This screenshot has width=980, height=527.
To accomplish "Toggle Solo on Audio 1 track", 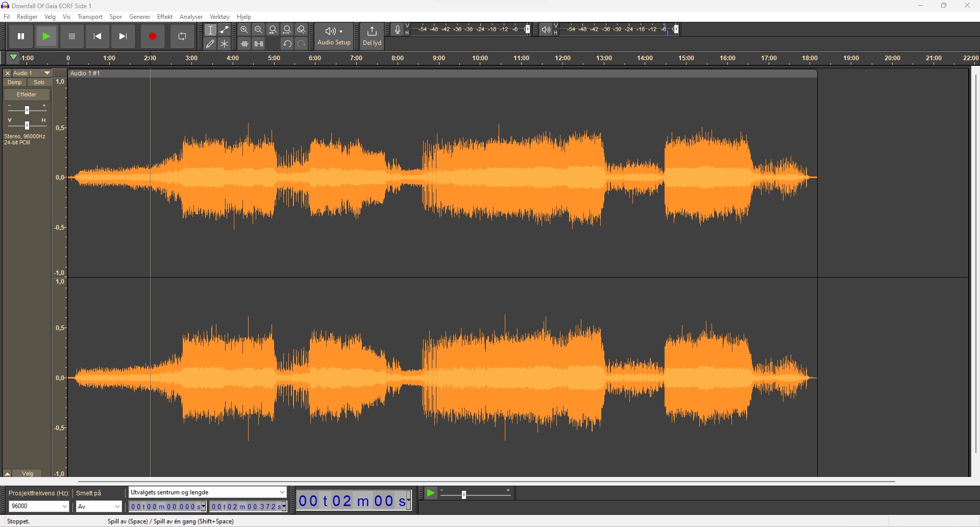I will (39, 82).
